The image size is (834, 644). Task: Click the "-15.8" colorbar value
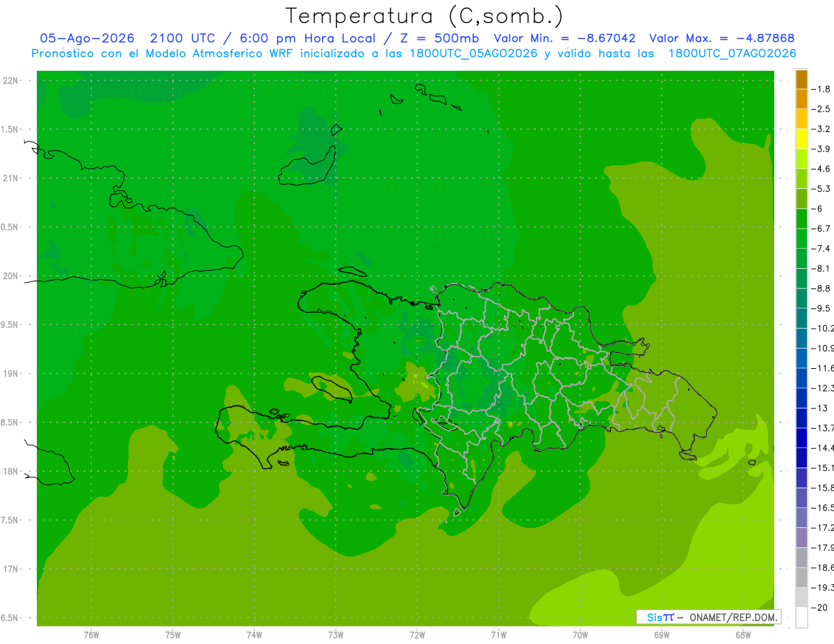click(x=823, y=488)
